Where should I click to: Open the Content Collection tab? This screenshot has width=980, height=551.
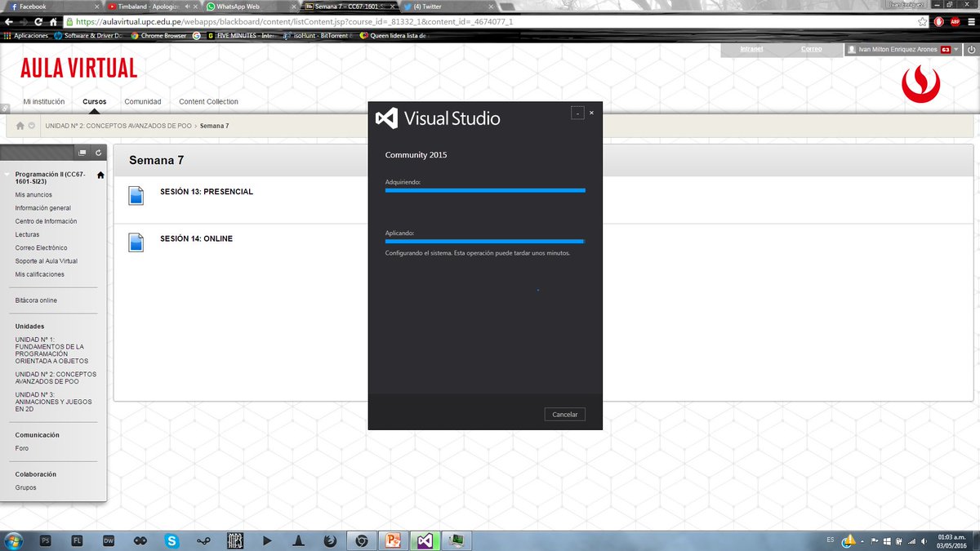point(209,102)
